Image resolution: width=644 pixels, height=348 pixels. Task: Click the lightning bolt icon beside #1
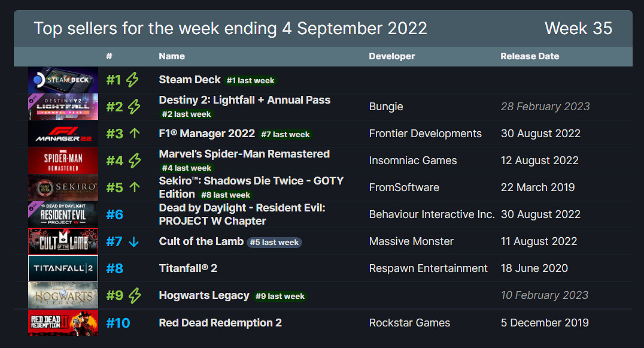tap(132, 80)
